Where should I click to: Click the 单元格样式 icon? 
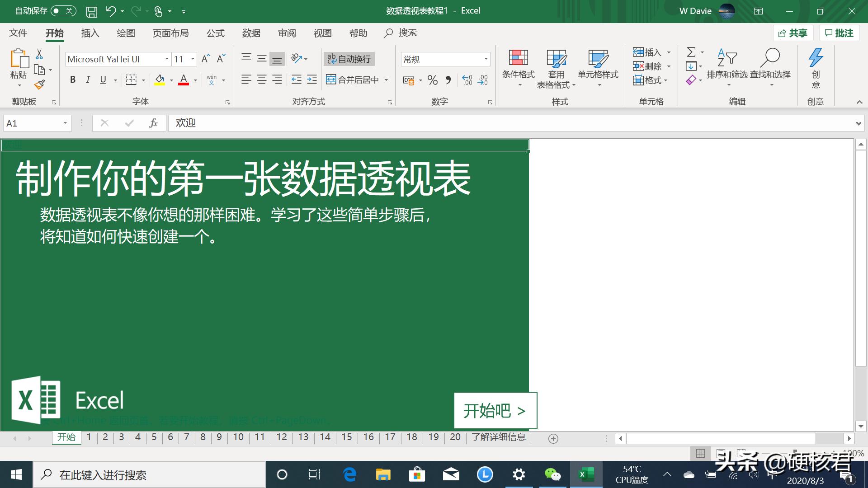point(598,59)
